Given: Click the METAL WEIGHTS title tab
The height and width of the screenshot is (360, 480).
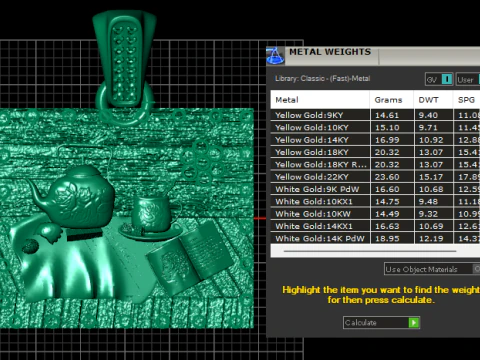Looking at the screenshot, I should click(x=330, y=52).
